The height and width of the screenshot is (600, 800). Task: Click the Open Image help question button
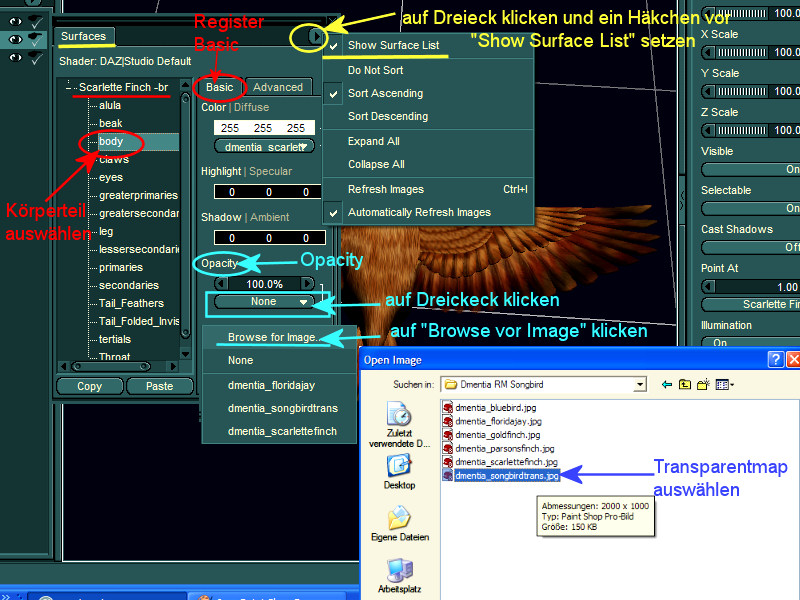[x=775, y=360]
